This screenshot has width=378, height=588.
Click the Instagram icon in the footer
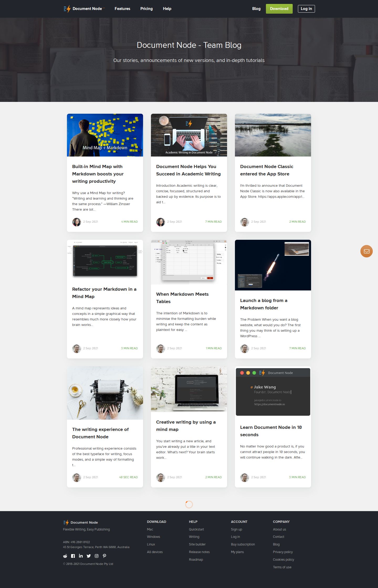[97, 556]
